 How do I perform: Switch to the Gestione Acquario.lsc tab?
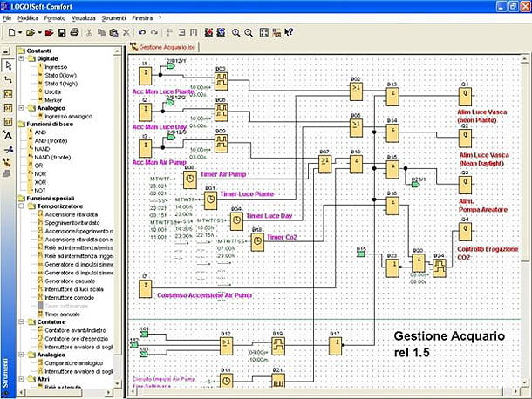[164, 47]
